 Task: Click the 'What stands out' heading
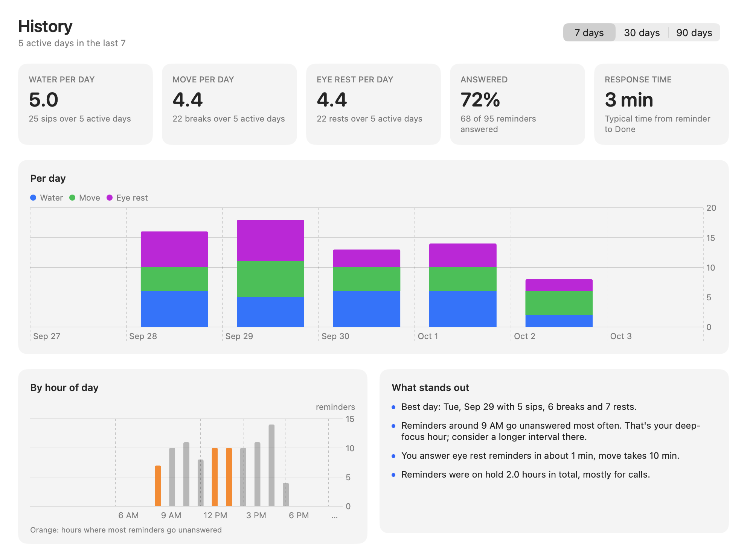[x=430, y=387]
